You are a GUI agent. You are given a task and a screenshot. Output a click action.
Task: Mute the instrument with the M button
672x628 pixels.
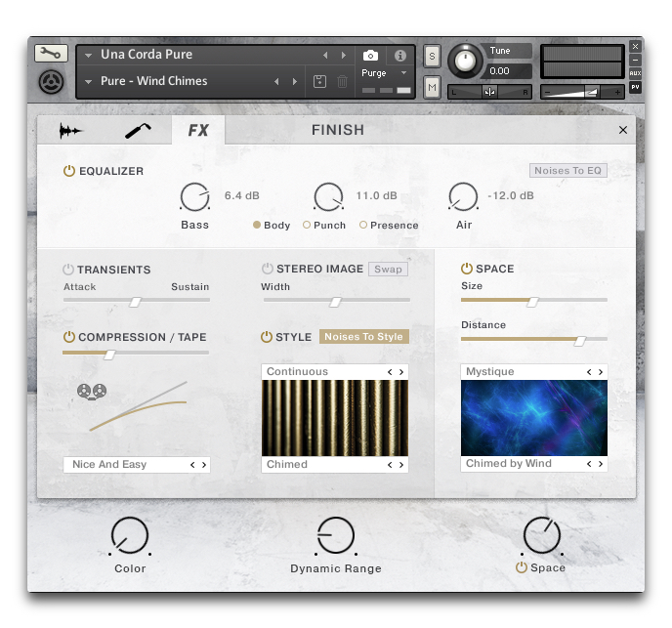coord(432,88)
